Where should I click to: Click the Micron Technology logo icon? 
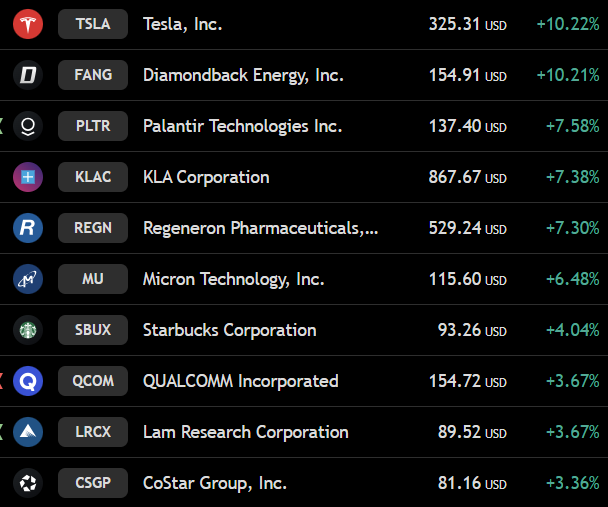(x=28, y=279)
